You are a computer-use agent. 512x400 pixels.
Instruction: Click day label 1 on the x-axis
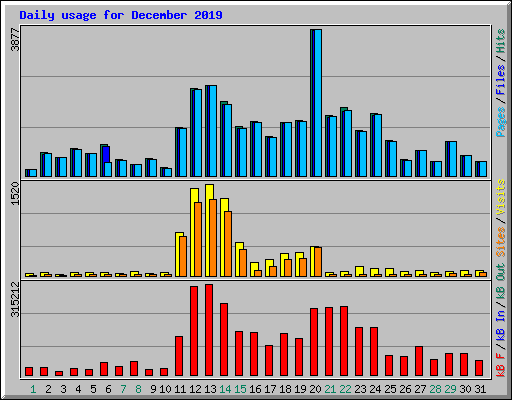[33, 389]
